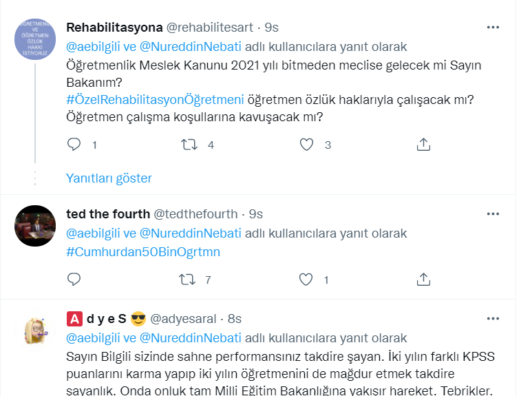
Task: Open Rehabilitasyona profile picture
Action: pos(35,39)
